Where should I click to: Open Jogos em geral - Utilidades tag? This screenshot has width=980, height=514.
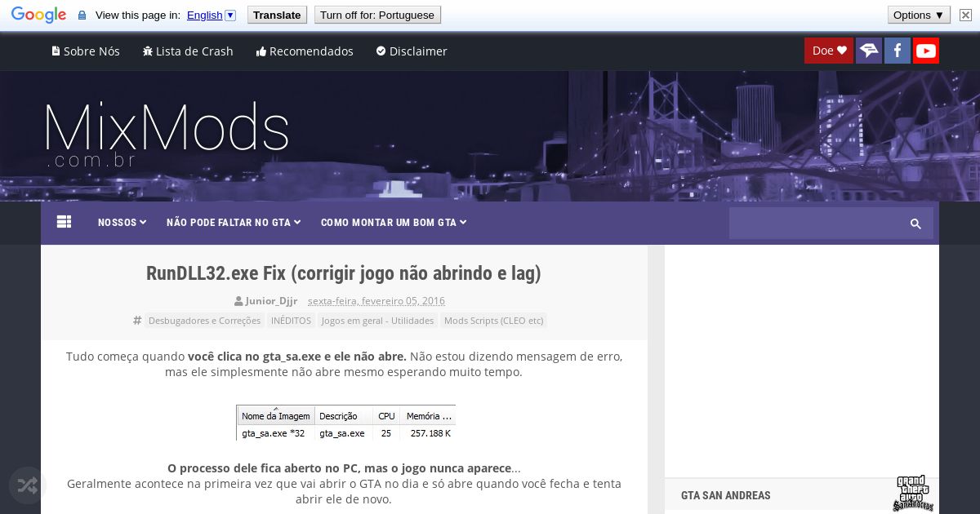[377, 321]
